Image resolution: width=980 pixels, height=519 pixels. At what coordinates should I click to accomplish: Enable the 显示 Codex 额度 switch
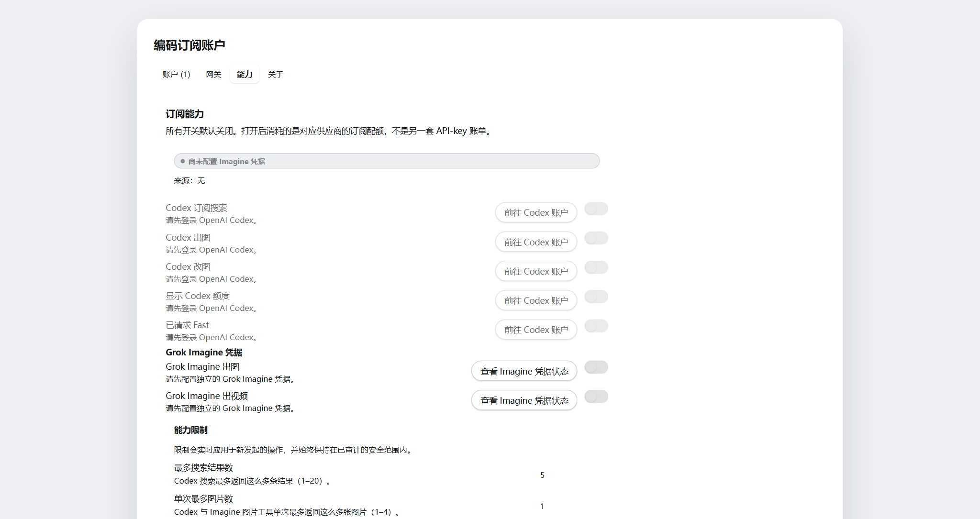(596, 297)
